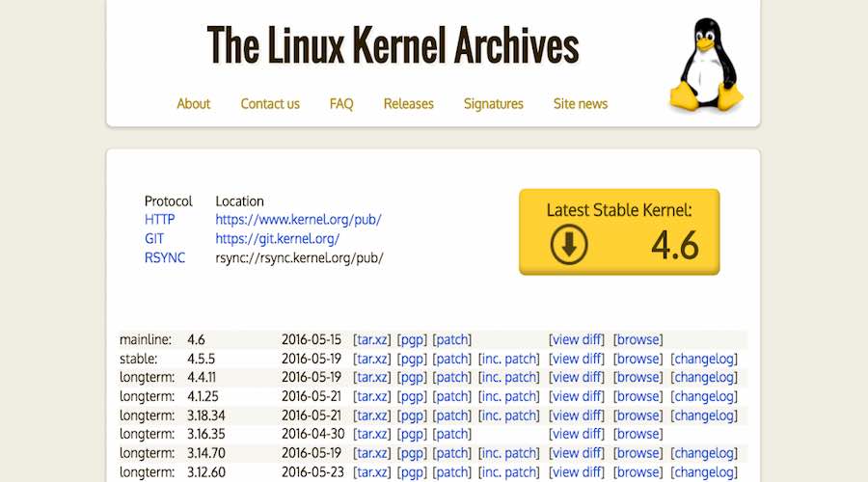Click the Tux penguin logo
The height and width of the screenshot is (482, 868).
click(x=707, y=67)
